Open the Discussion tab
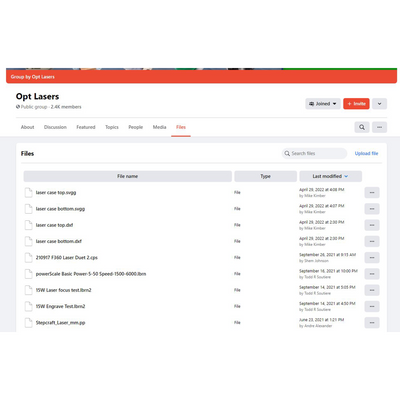 (55, 127)
